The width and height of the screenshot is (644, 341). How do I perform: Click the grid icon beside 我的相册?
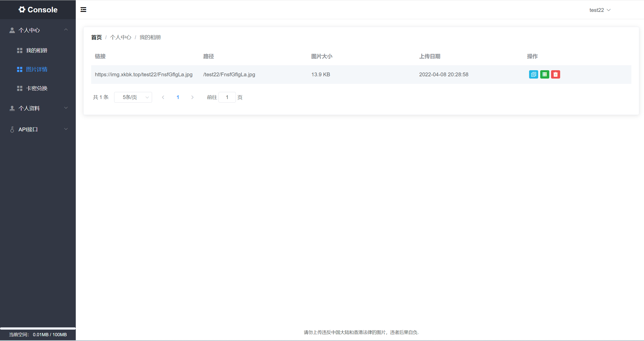[20, 51]
